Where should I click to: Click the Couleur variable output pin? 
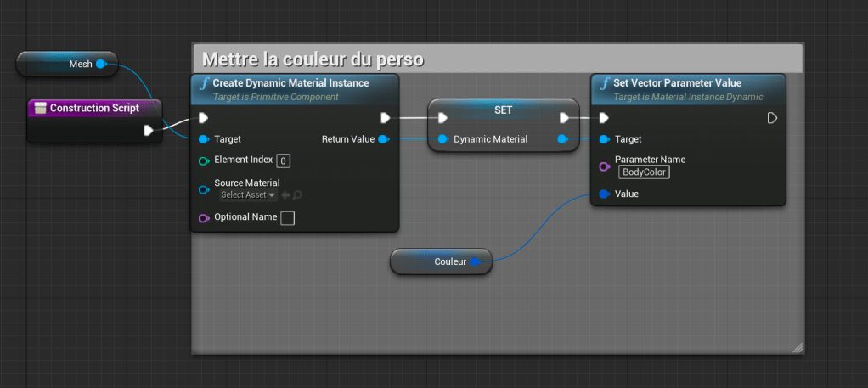click(476, 262)
